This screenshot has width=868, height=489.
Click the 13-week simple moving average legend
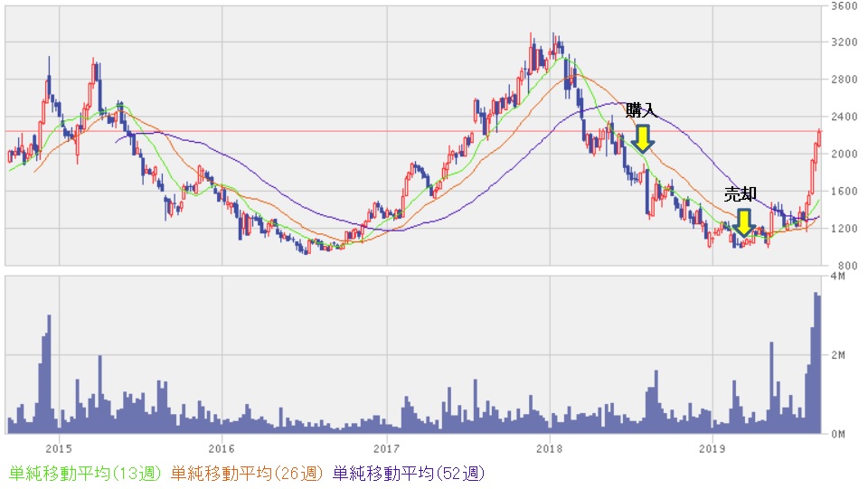coord(85,474)
